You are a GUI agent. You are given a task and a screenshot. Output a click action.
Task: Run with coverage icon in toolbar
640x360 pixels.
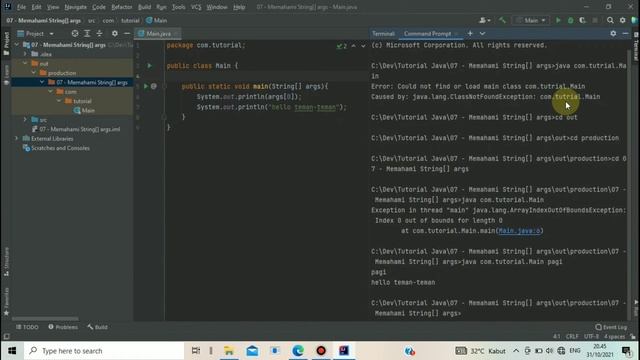(582, 20)
